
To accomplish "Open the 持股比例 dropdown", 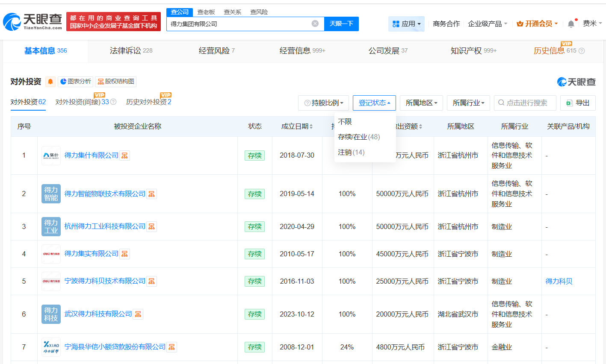I will click(323, 103).
